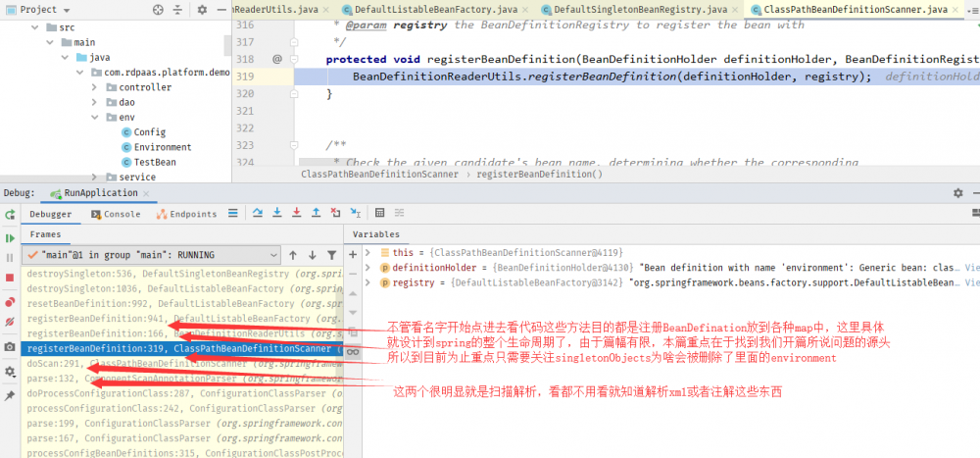Mute breakpoints in debug sidebar
Screen dimensions: 980x458
point(10,323)
